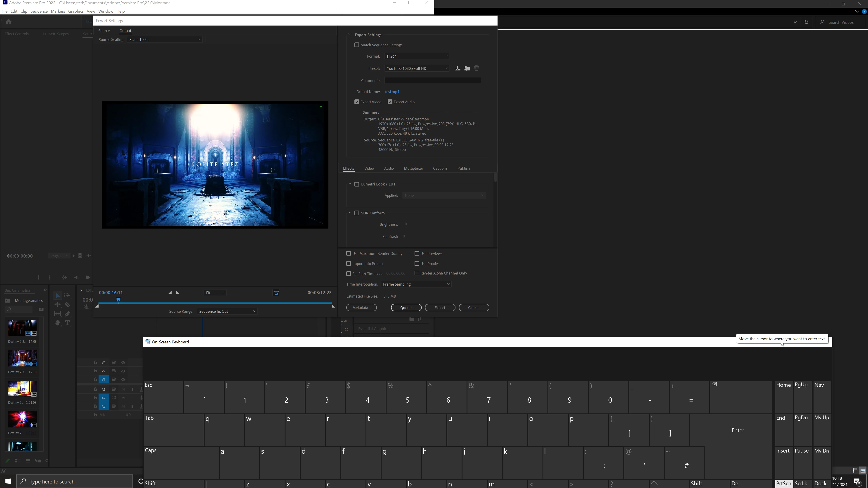Click the Queue button
This screenshot has height=488, width=868.
pyautogui.click(x=406, y=307)
